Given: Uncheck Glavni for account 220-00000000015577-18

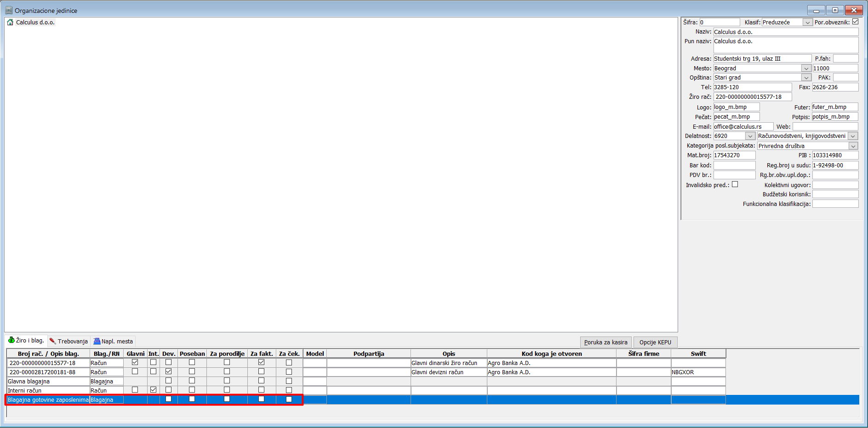Looking at the screenshot, I should pos(135,362).
